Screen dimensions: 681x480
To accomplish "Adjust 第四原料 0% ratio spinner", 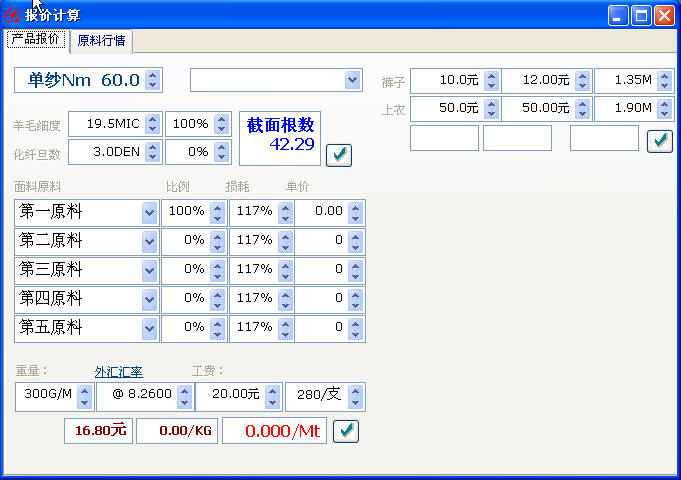I will point(218,300).
